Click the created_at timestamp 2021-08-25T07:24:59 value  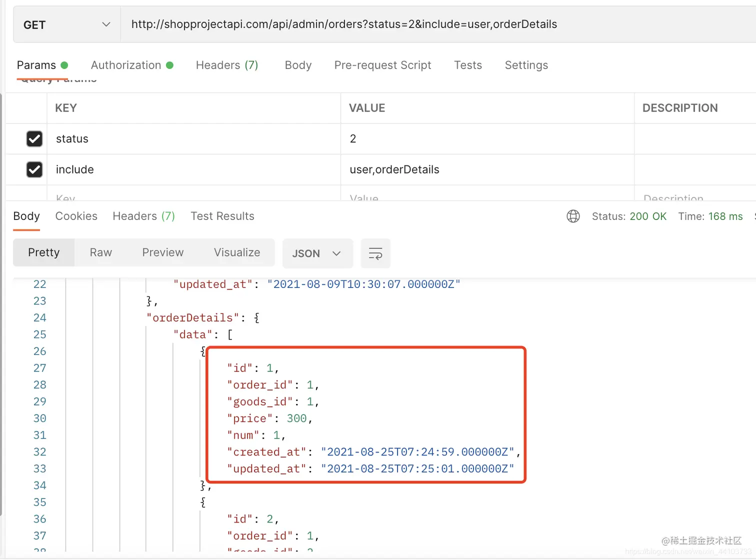click(417, 452)
